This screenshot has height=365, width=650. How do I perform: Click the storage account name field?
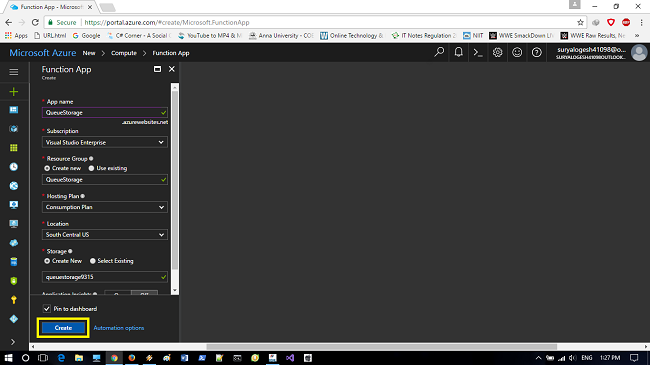click(105, 277)
